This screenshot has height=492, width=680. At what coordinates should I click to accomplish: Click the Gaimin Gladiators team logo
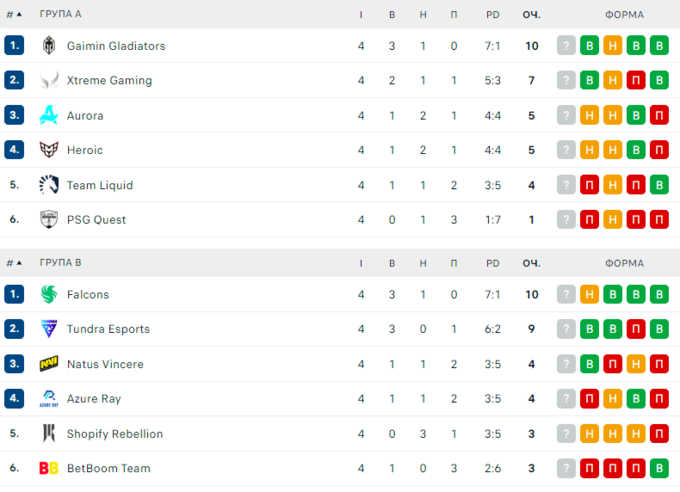49,46
